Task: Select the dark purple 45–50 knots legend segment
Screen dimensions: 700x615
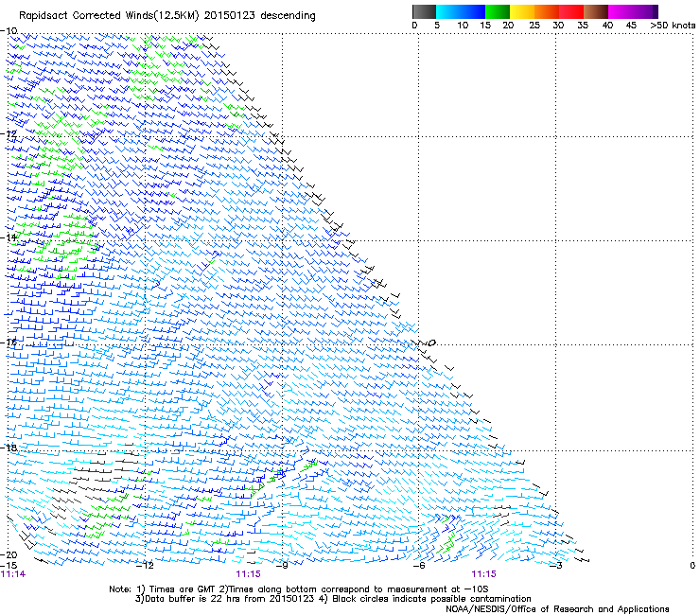Action: (645, 11)
